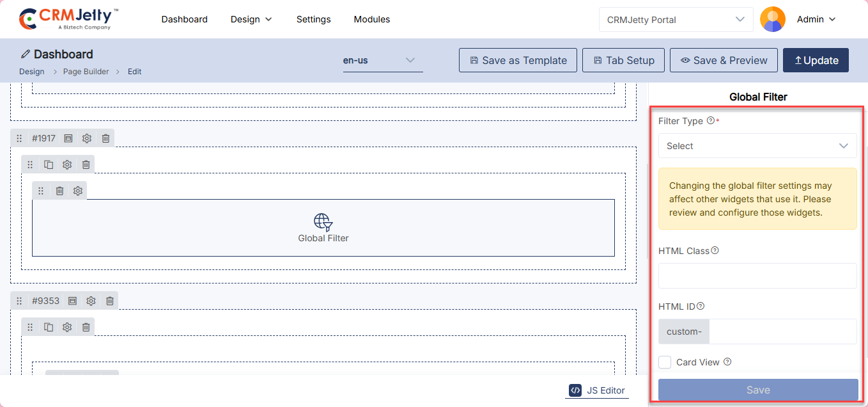Go to the Modules menu item

coord(371,19)
